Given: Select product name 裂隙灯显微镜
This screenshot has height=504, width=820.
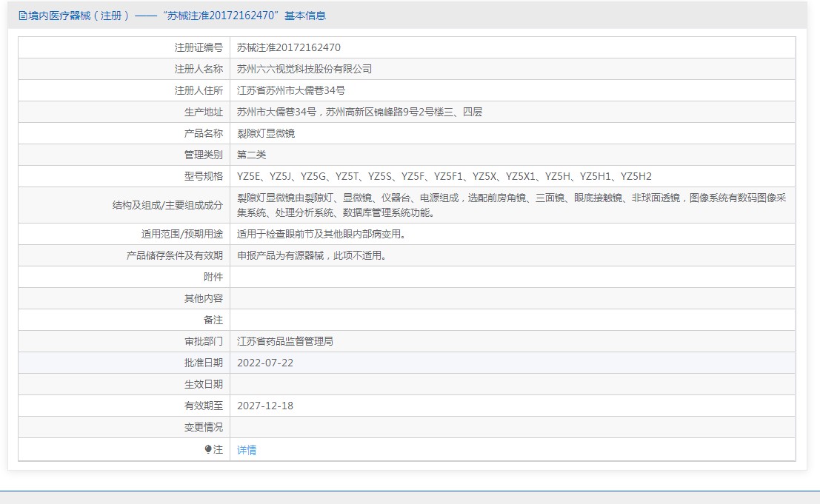Looking at the screenshot, I should 266,133.
